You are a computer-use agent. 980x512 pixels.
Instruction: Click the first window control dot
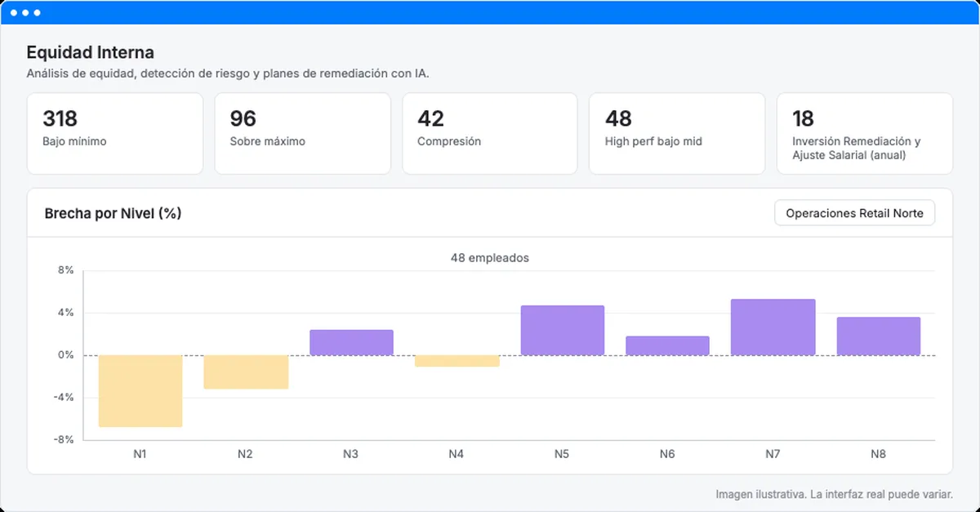pyautogui.click(x=14, y=14)
